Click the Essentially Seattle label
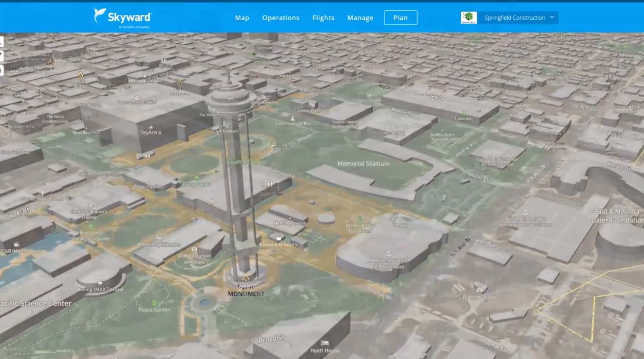 pos(279,245)
